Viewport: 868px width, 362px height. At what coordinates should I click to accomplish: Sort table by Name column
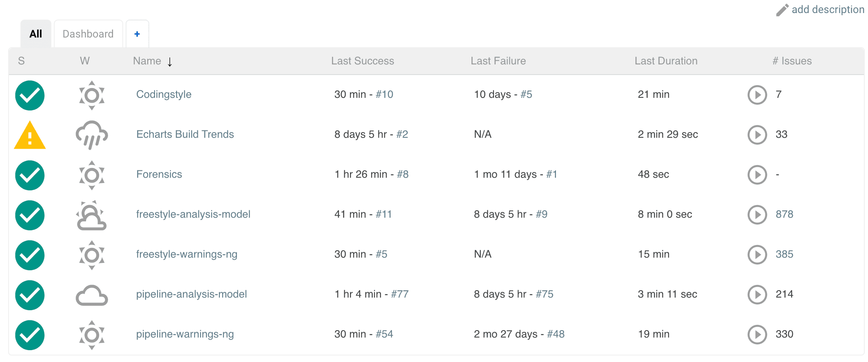click(x=147, y=61)
